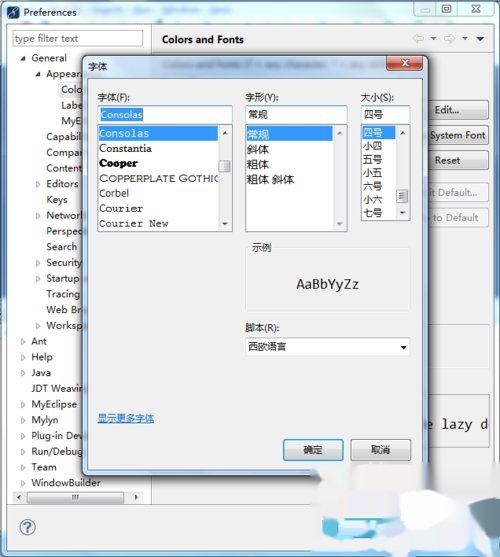Image resolution: width=500 pixels, height=557 pixels.
Task: Click the help question mark icon
Action: (27, 527)
